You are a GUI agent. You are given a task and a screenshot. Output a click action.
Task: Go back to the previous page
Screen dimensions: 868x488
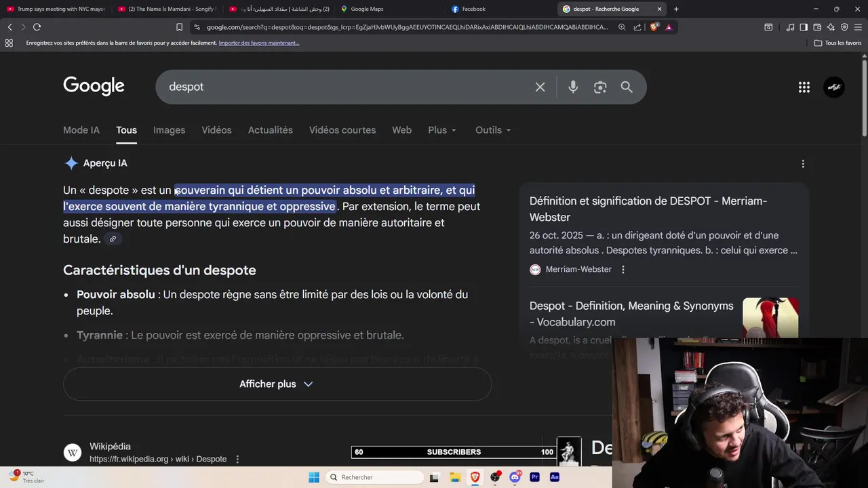tap(9, 27)
